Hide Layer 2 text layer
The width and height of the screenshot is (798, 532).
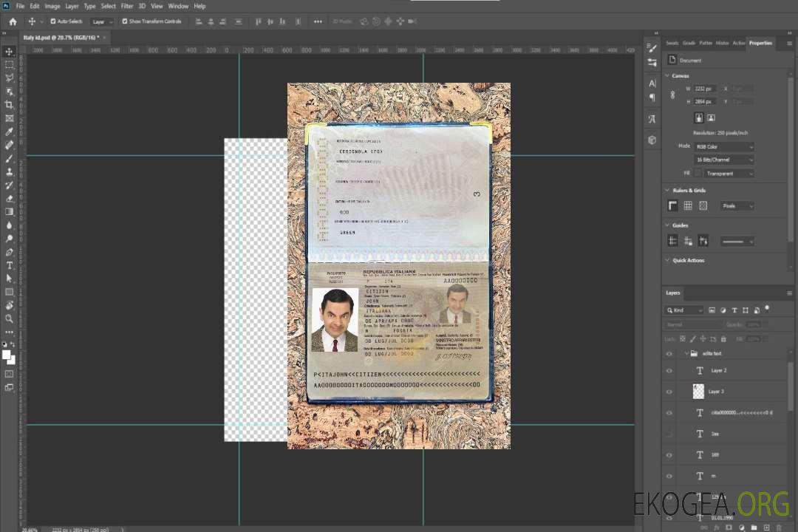point(669,371)
